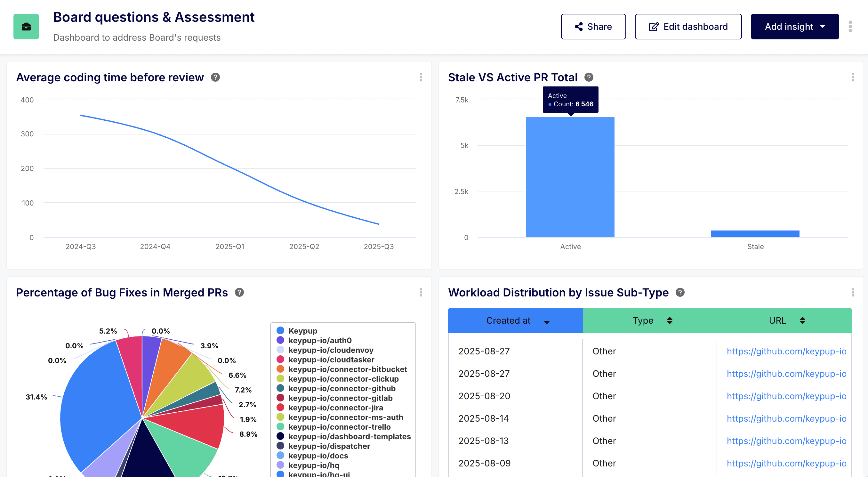Open the kebab menu on Stale VS Active PR Total

(854, 77)
